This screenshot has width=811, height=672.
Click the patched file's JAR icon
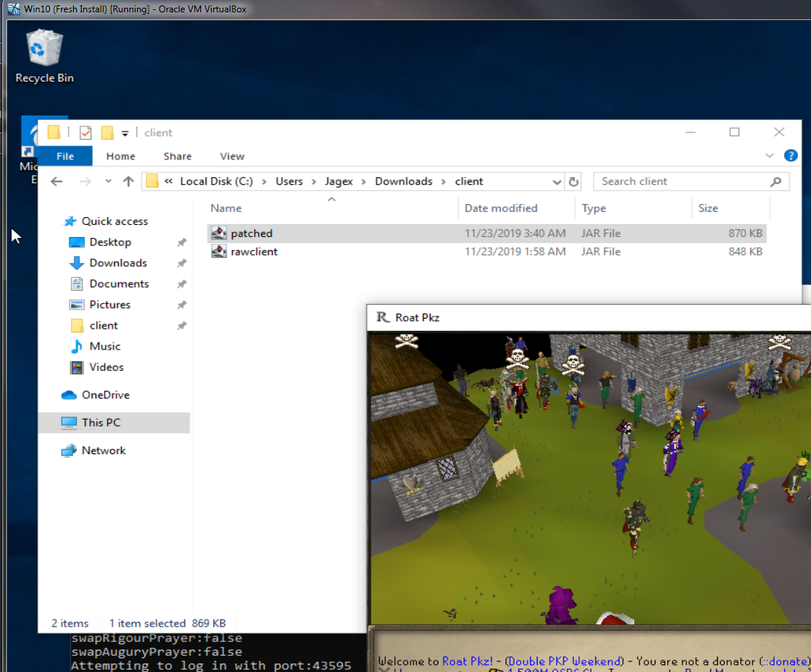219,233
